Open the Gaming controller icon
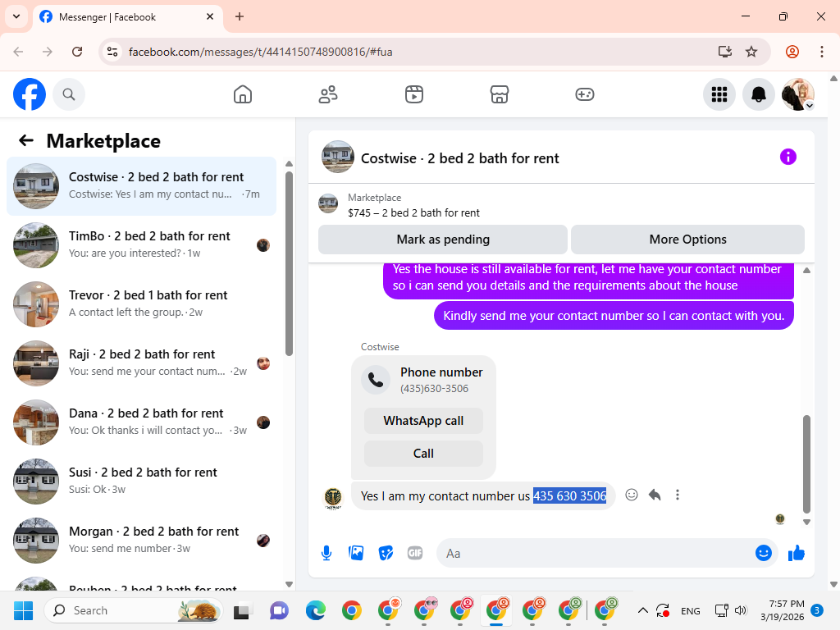 point(584,94)
